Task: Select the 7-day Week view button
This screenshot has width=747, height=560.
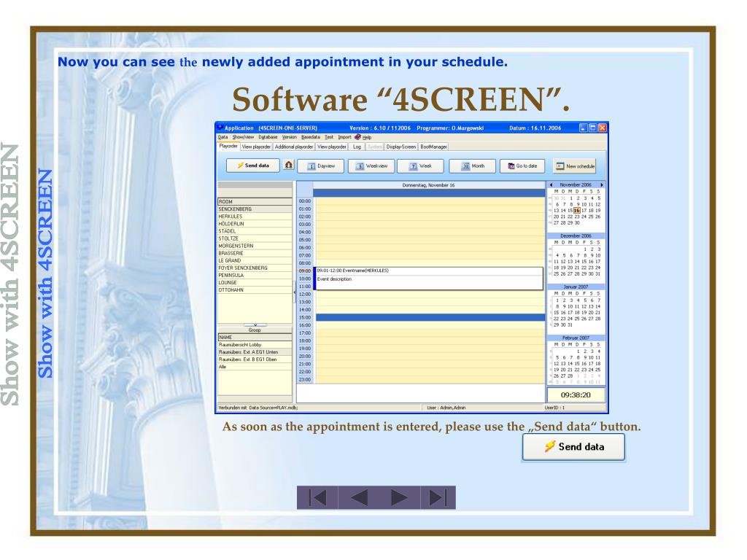Action: pyautogui.click(x=421, y=166)
